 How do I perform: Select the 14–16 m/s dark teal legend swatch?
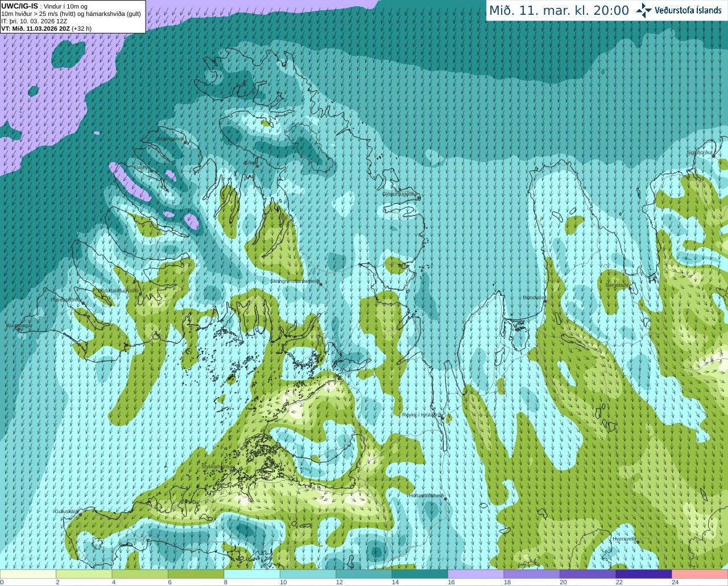point(420,574)
